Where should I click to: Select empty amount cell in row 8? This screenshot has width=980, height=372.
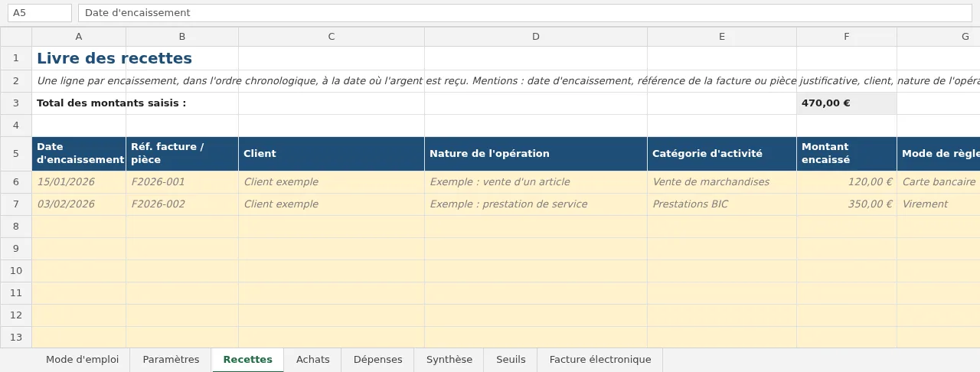[x=847, y=227]
